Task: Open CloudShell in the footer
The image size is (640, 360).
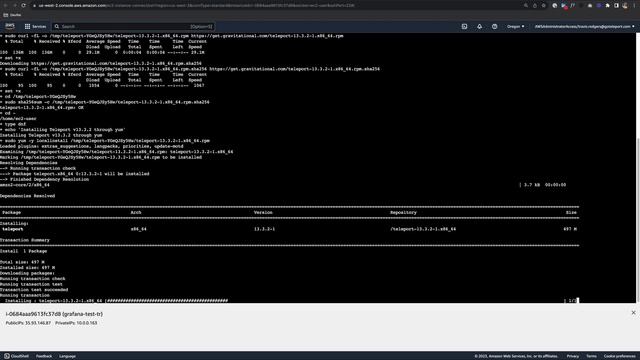Action: tap(17, 356)
